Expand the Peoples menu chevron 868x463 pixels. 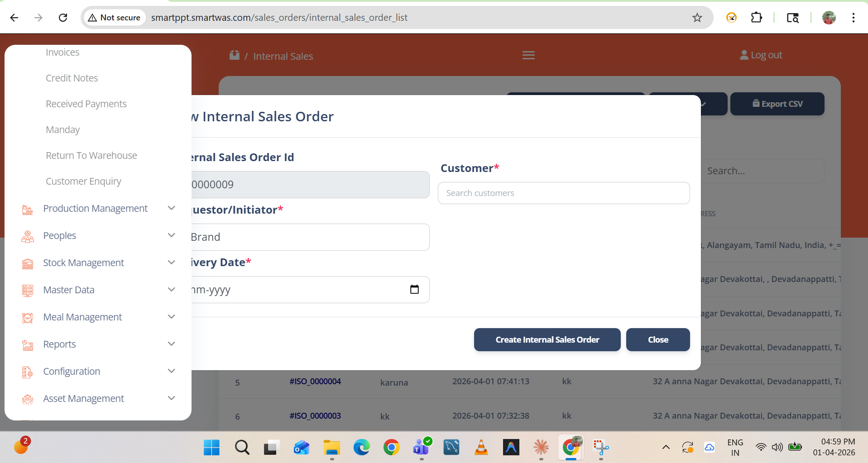[172, 235]
